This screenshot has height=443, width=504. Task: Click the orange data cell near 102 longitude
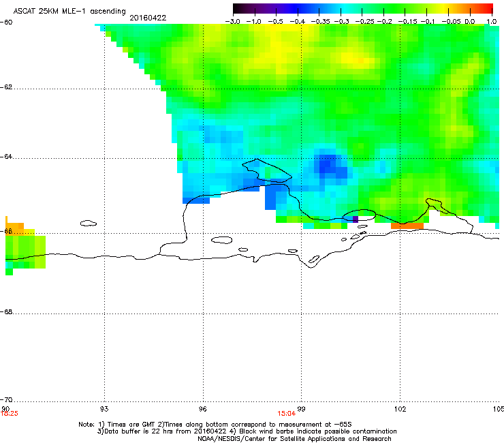click(x=407, y=226)
